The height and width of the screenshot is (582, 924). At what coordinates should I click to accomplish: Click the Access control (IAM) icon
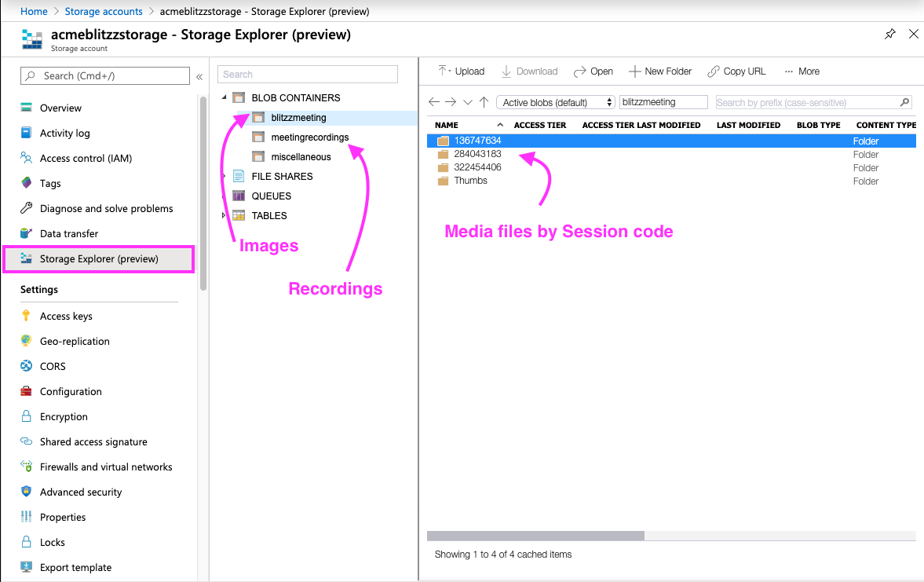(26, 157)
